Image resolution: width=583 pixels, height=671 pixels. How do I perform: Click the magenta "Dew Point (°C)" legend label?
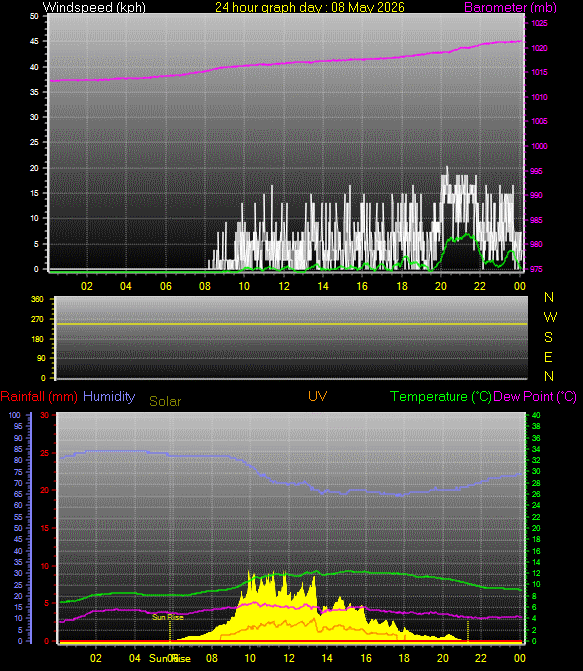tap(535, 397)
